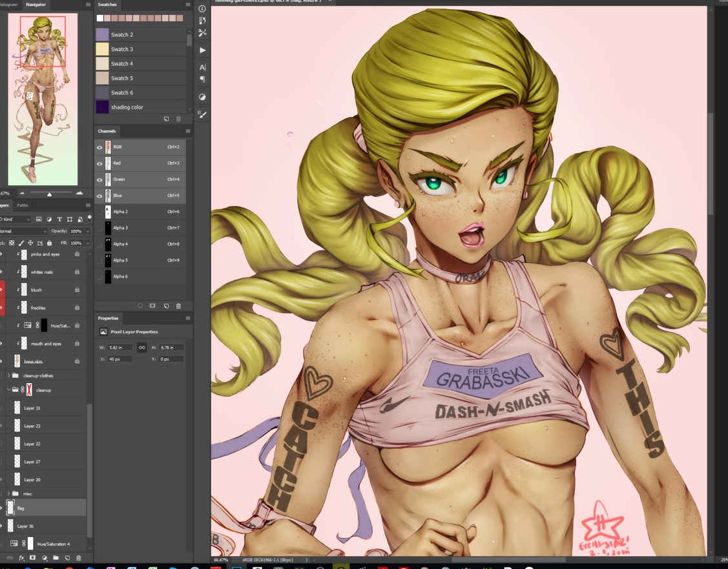Switch to the Paths tab

coord(22,205)
